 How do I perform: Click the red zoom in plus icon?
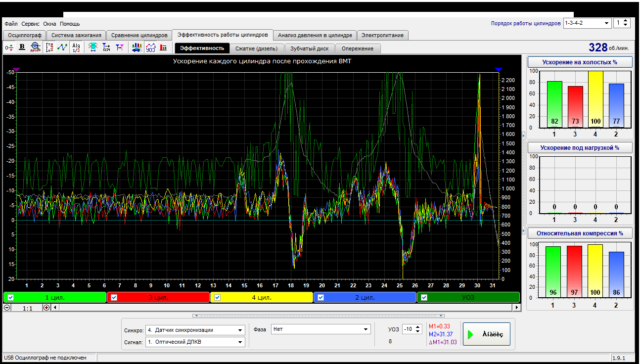click(46, 308)
